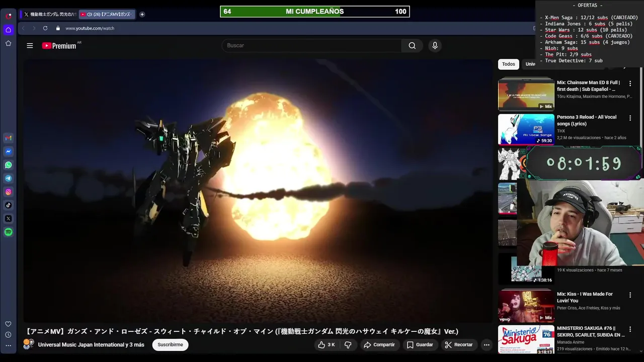Start voice search with microphone icon
The image size is (644, 362).
[x=435, y=46]
